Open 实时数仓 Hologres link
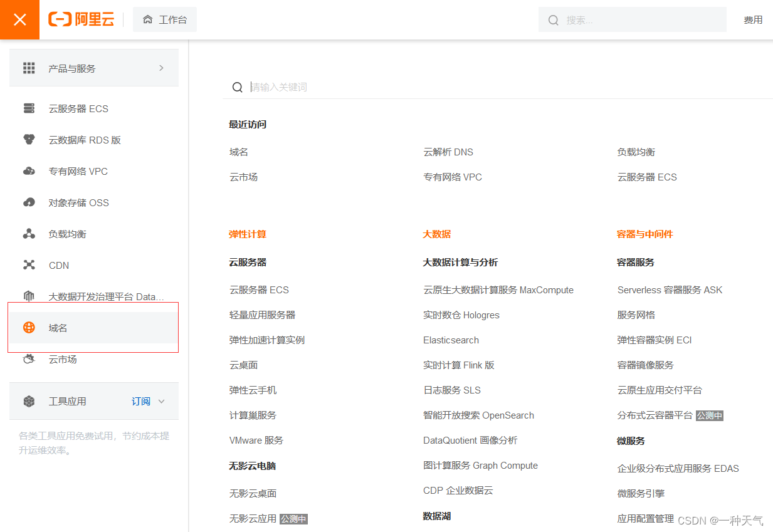 [x=461, y=315]
